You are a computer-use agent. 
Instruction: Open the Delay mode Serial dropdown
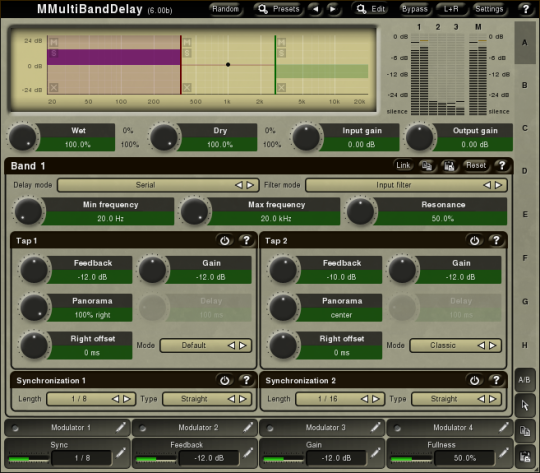click(x=158, y=185)
